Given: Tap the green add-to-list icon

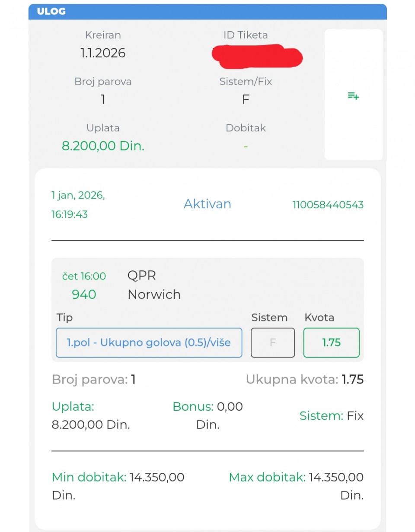Looking at the screenshot, I should pyautogui.click(x=353, y=96).
